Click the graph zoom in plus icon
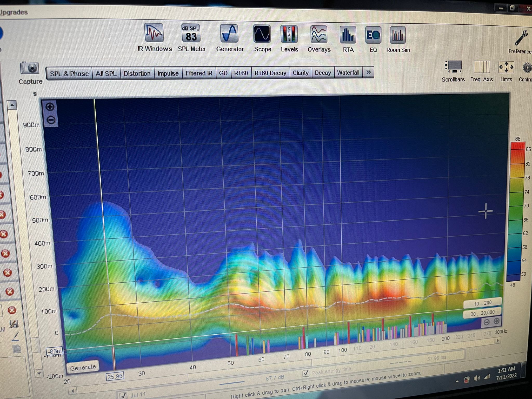 tap(50, 107)
